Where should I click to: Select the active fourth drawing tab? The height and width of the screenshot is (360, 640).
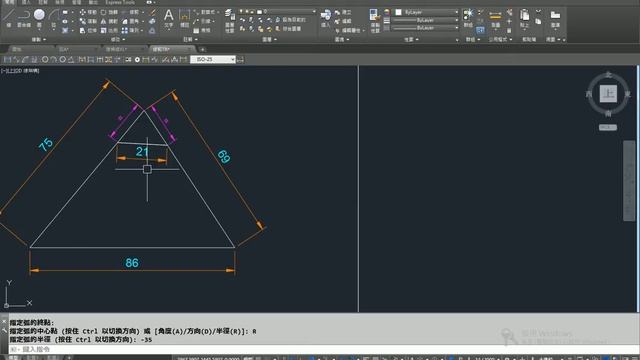click(172, 49)
